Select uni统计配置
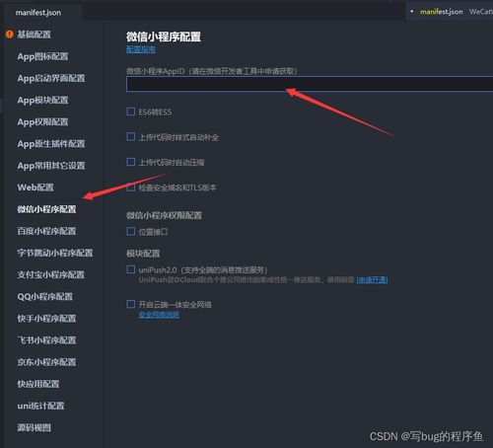This screenshot has width=493, height=448. [40, 406]
